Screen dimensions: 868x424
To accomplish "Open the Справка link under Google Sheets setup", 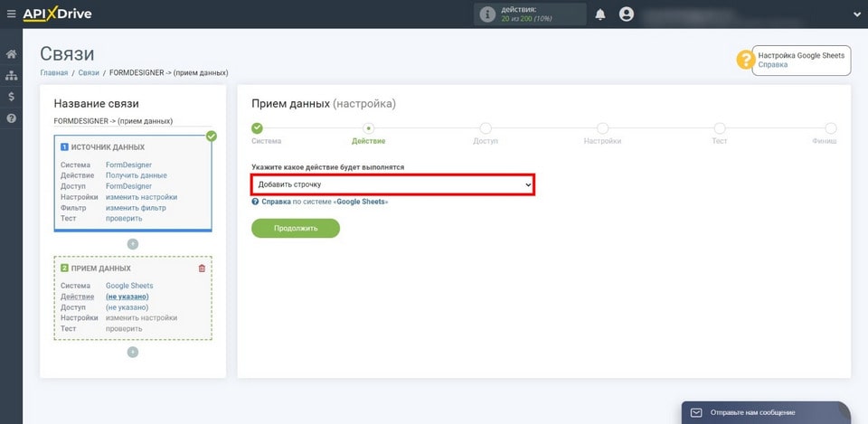I will click(x=772, y=65).
